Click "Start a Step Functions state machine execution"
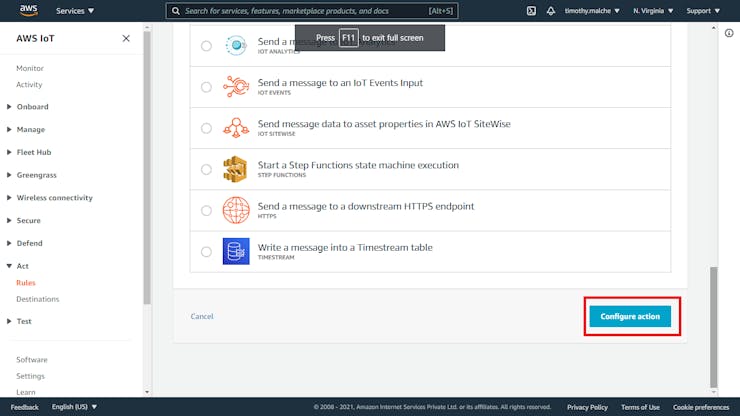The width and height of the screenshot is (740, 416). tap(358, 165)
